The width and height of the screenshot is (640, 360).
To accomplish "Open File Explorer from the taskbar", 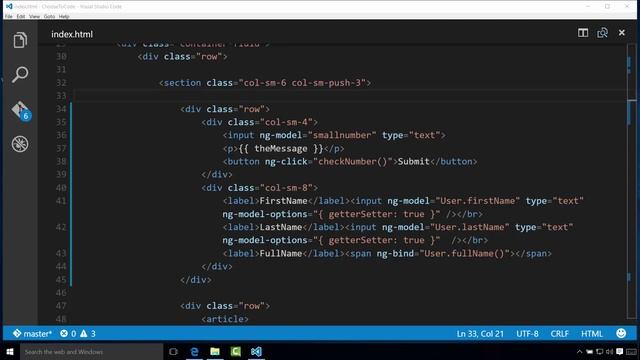I will (x=215, y=351).
